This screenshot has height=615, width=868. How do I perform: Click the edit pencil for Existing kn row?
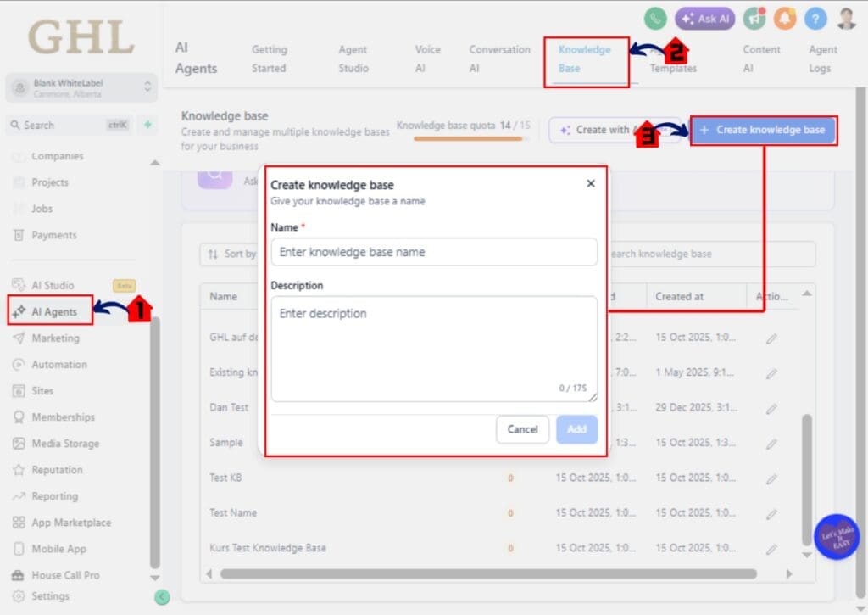pos(771,374)
